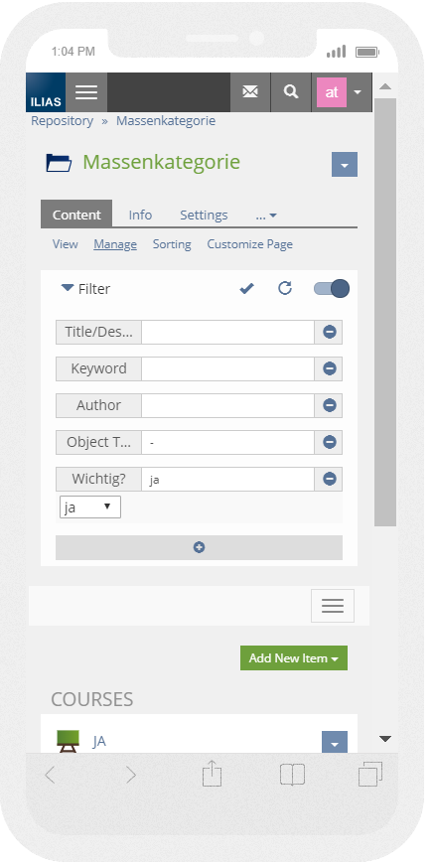This screenshot has height=868, width=434.
Task: Switch to the Info tab
Action: (140, 215)
